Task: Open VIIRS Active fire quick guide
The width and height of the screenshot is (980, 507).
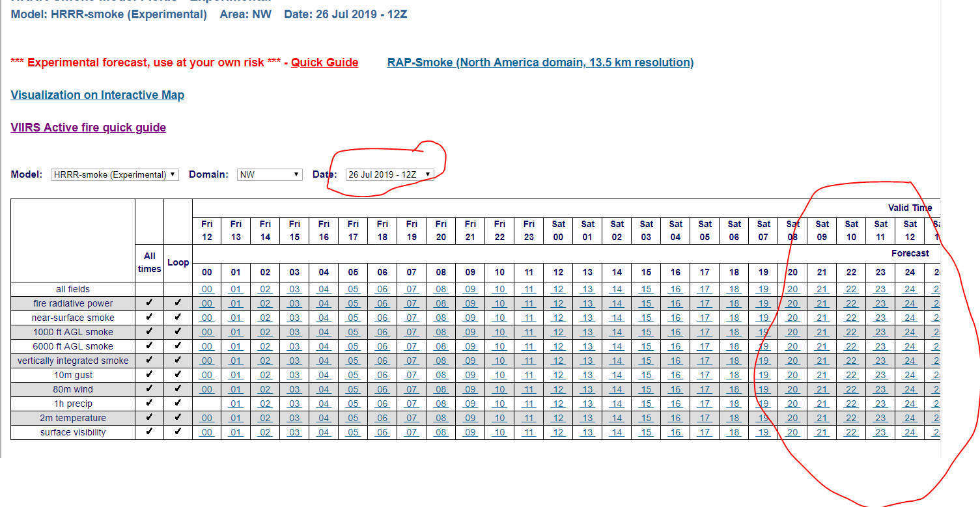Action: coord(88,128)
